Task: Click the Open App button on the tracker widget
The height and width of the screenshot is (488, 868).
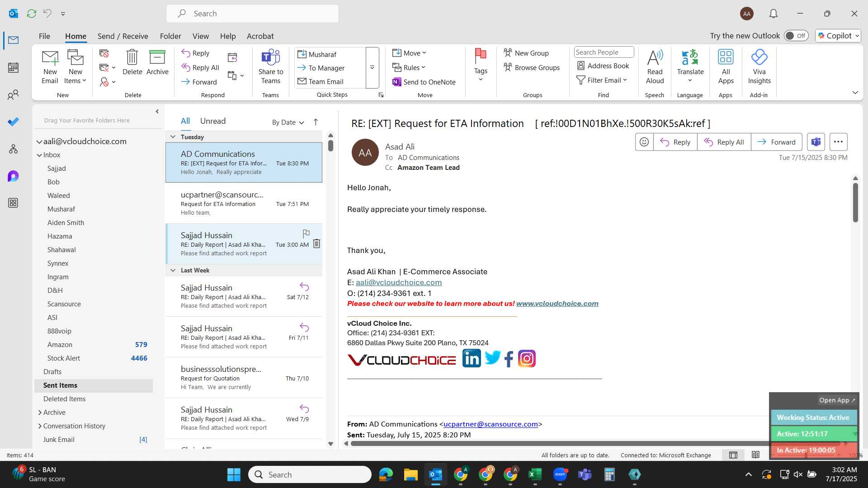Action: 837,400
